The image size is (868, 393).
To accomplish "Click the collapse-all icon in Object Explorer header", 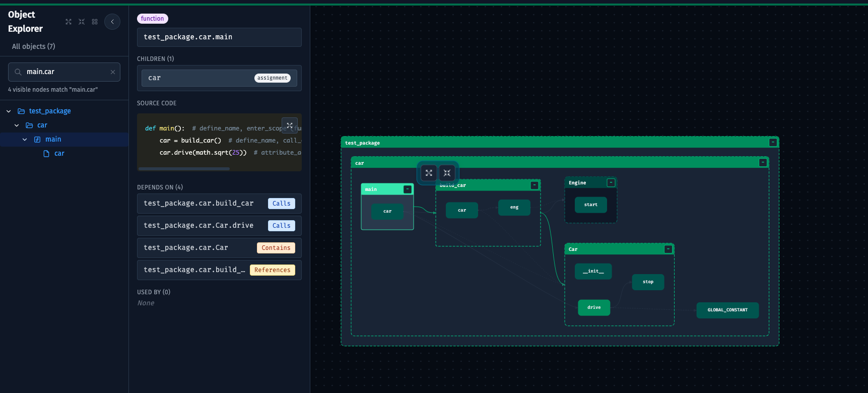I will 82,22.
